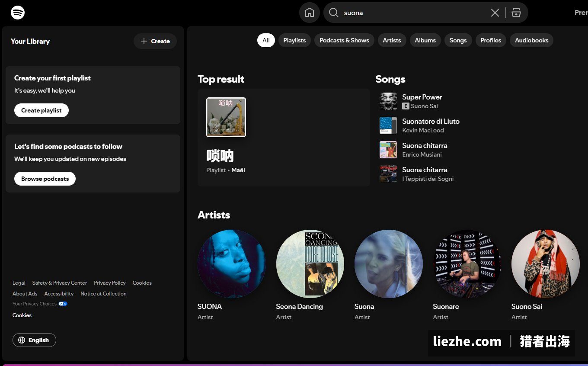Open I Teppisti dei Sogni artist link
588x366 pixels.
pyautogui.click(x=428, y=179)
